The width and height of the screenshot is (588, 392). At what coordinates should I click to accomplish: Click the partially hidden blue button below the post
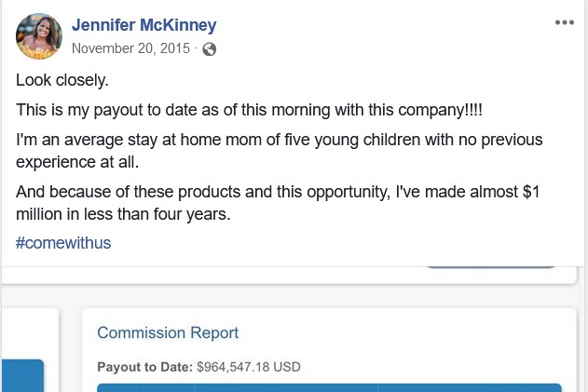491,267
